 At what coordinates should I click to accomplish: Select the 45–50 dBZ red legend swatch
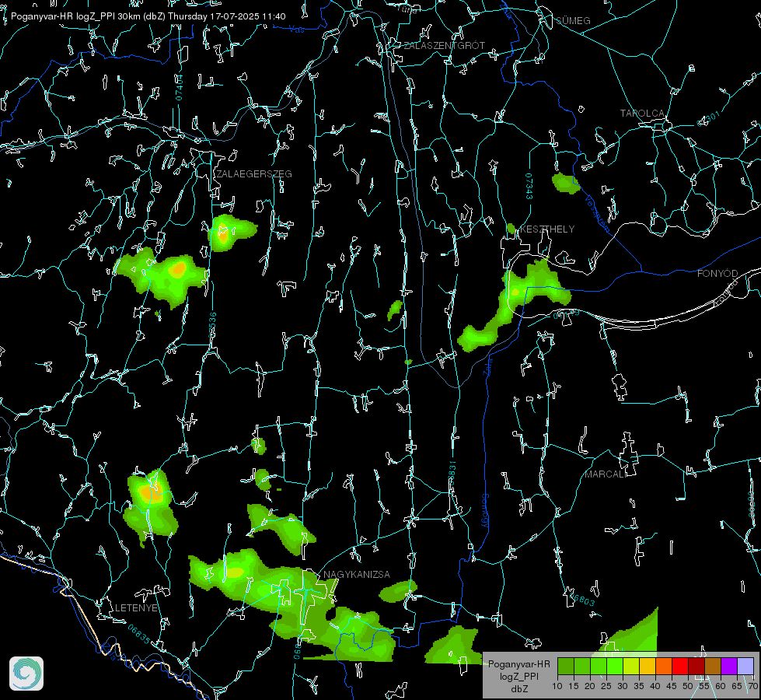680,666
